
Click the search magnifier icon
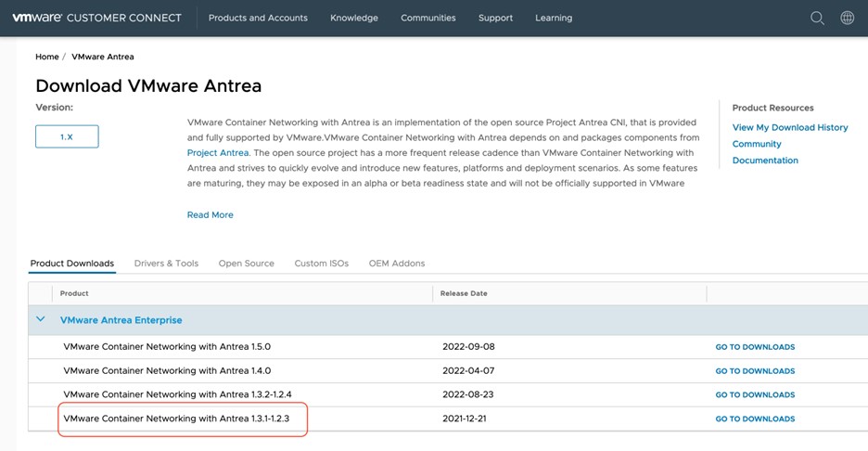click(x=817, y=18)
